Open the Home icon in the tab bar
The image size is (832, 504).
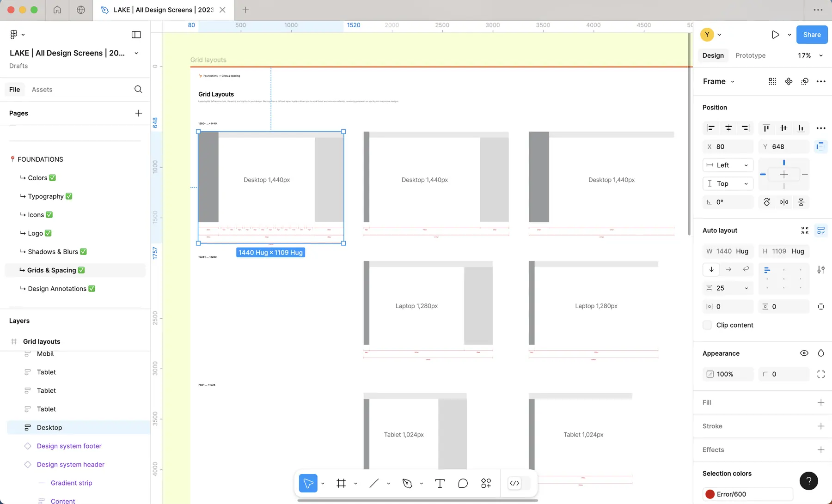point(57,10)
